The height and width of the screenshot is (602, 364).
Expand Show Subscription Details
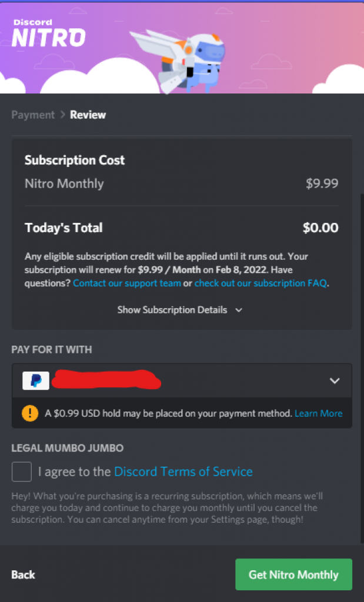pos(172,310)
